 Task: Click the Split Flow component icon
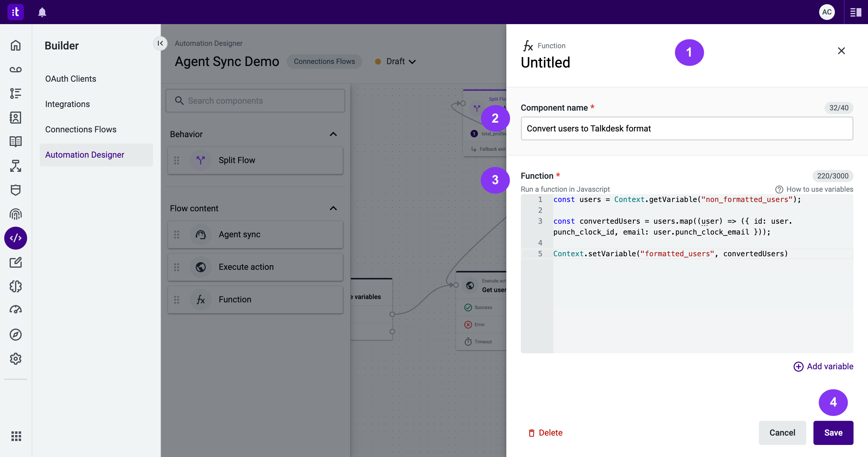click(200, 160)
